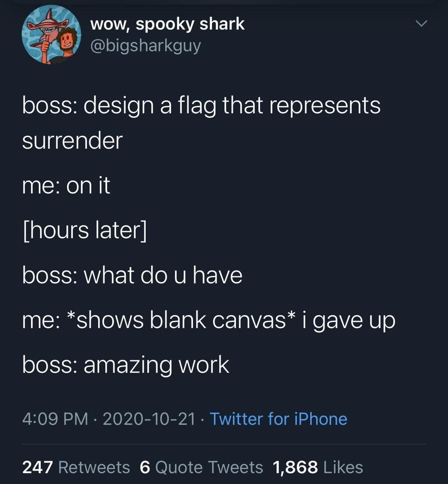
Task: Click the Retweets count number 247
Action: 38,467
